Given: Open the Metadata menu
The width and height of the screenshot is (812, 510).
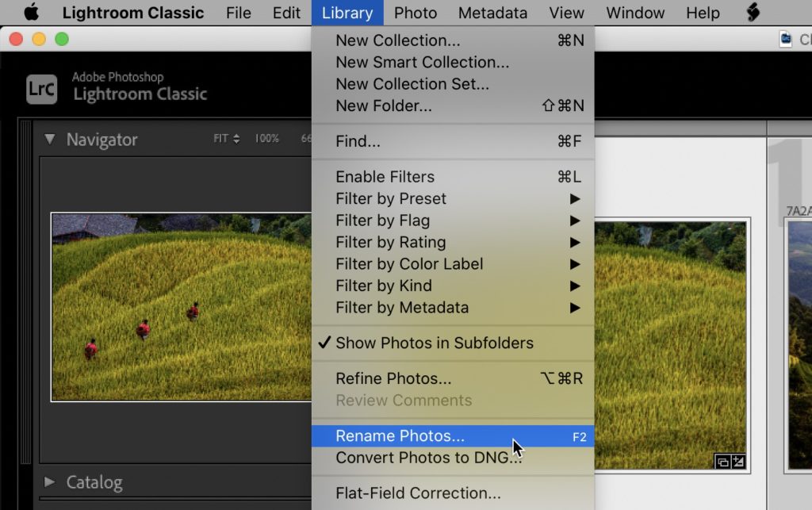Looking at the screenshot, I should pos(492,13).
